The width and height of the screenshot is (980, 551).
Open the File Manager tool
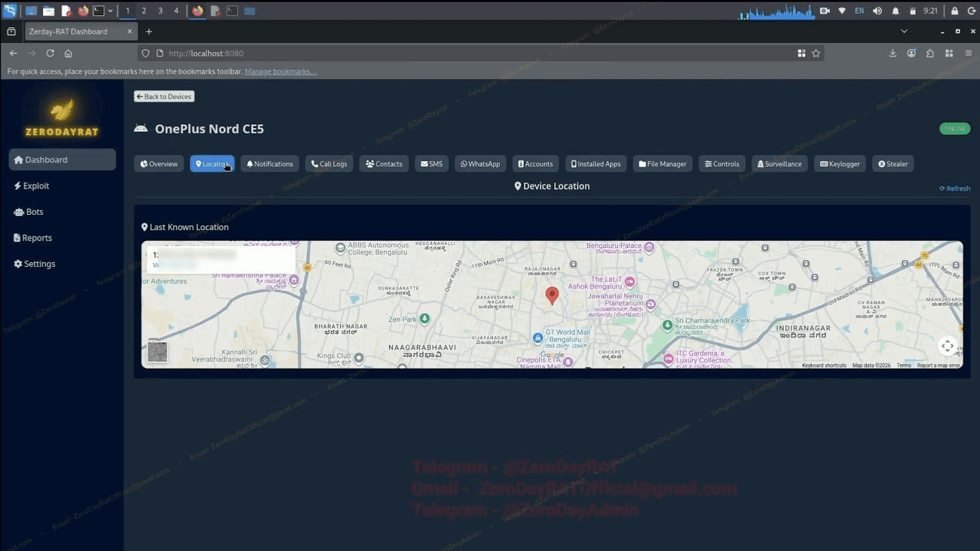point(662,163)
